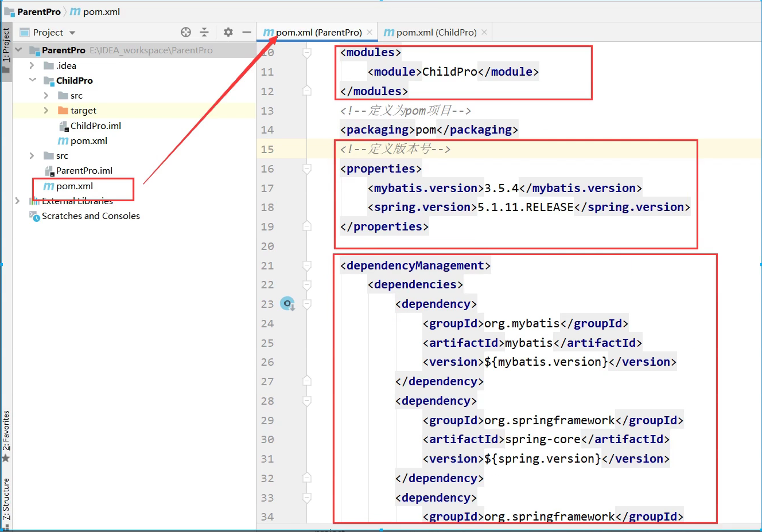The height and width of the screenshot is (532, 762).
Task: Click artifactId spring-core line
Action: click(x=546, y=439)
